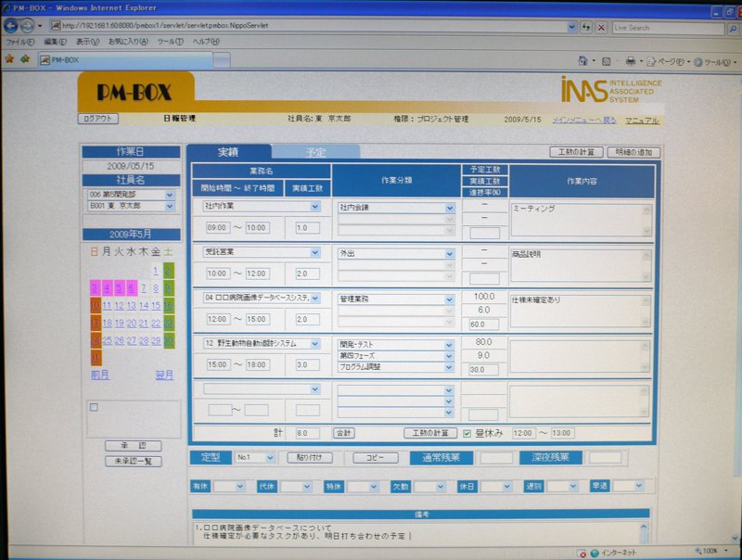Click the 18:00 end time field

coord(257,364)
